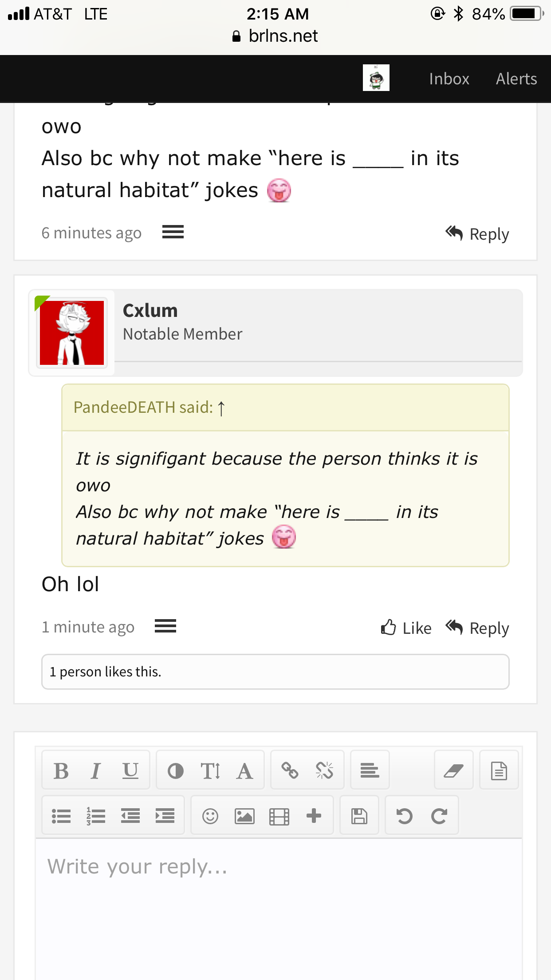Viewport: 551px width, 980px height.
Task: Click the undo arrow icon
Action: coord(404,816)
